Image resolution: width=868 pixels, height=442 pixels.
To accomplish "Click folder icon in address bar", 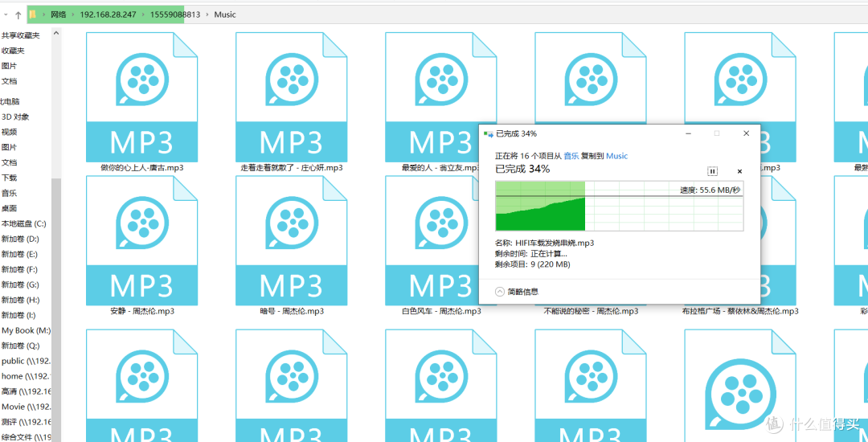I will click(33, 15).
